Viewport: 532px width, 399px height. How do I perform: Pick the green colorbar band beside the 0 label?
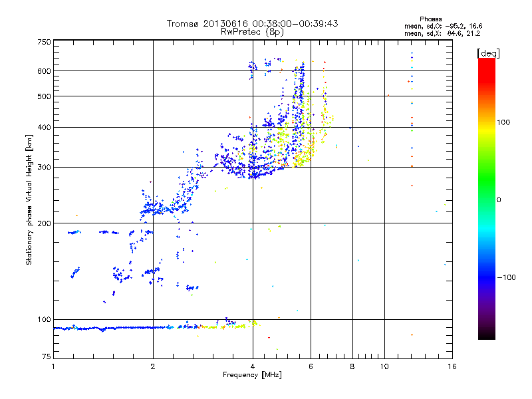[x=486, y=199]
